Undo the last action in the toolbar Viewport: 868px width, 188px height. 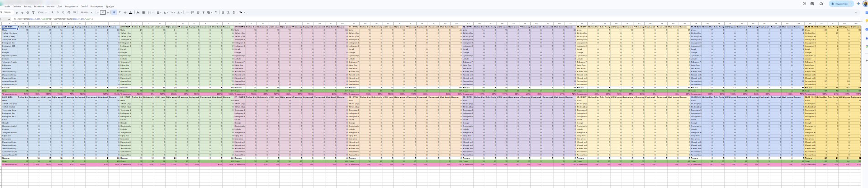point(17,12)
